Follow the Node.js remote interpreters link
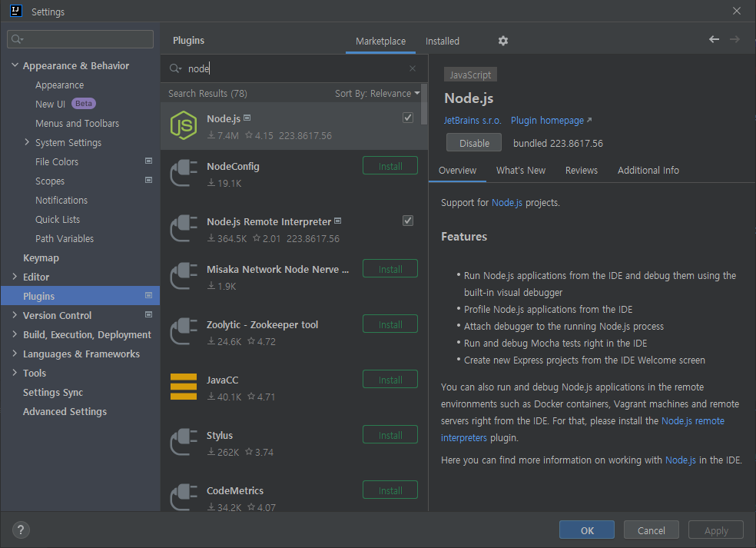 click(x=692, y=420)
